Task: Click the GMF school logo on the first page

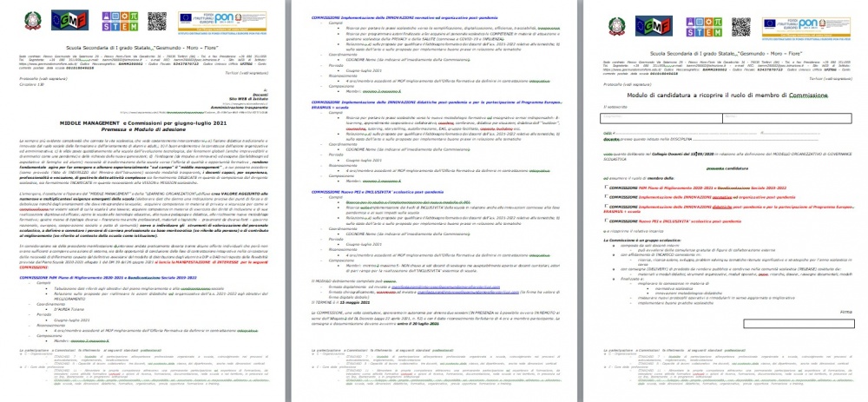Action: click(69, 21)
